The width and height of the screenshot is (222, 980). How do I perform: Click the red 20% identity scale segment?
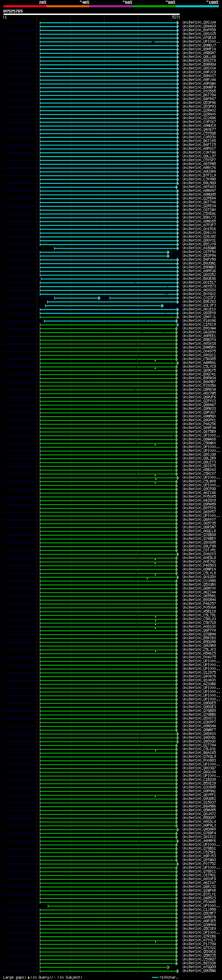point(25,6)
